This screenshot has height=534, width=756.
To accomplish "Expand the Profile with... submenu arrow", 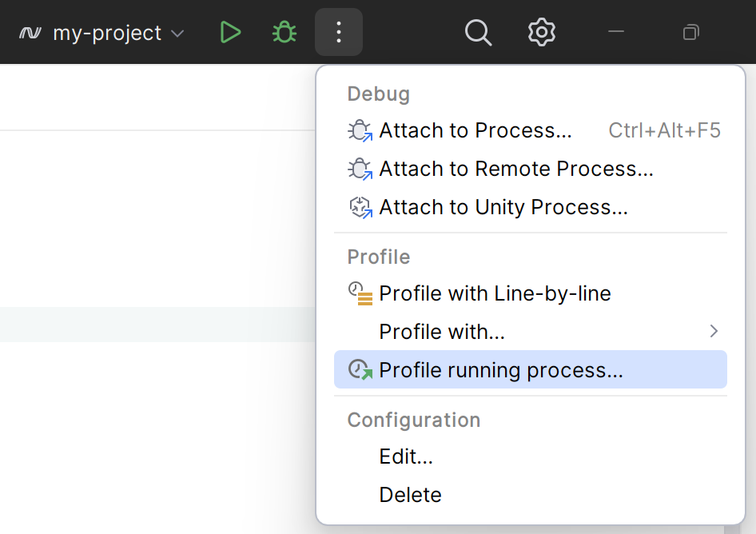I will tap(714, 331).
